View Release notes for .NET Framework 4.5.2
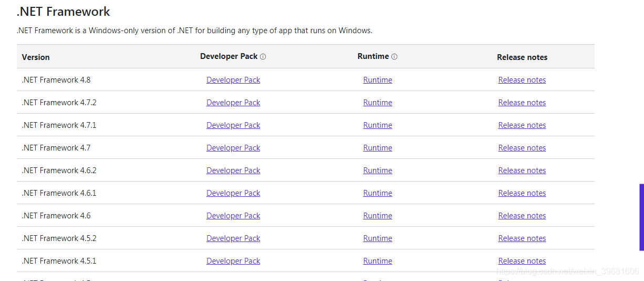The height and width of the screenshot is (281, 644). click(x=522, y=238)
